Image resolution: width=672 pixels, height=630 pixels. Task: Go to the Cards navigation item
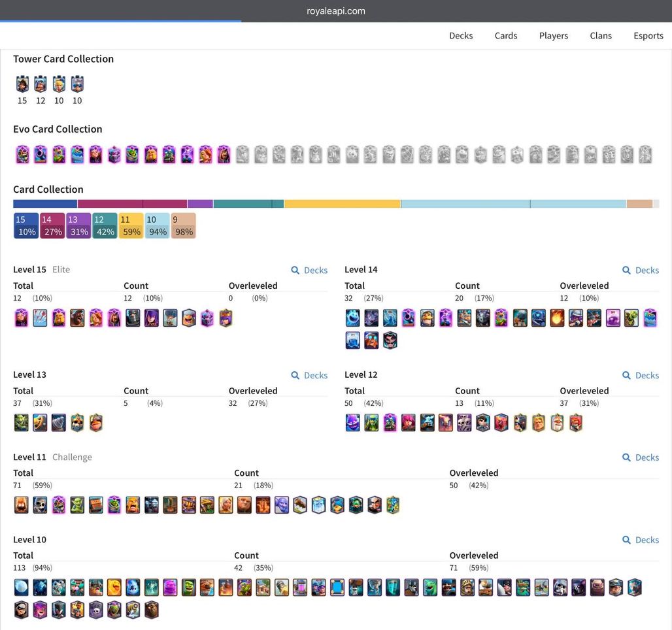(x=506, y=35)
